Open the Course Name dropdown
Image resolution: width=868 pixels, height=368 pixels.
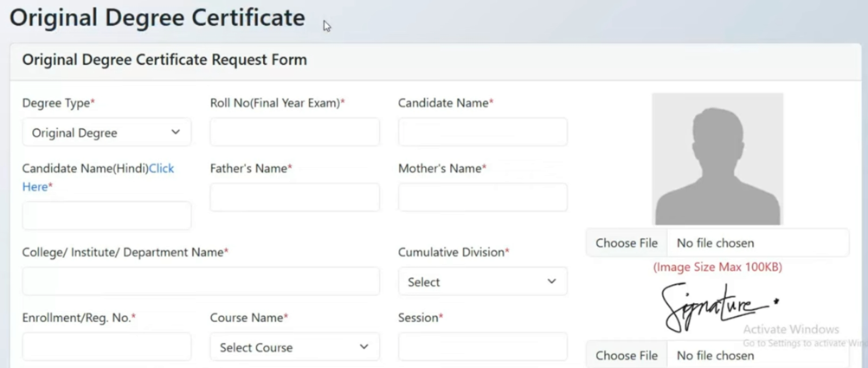(294, 347)
